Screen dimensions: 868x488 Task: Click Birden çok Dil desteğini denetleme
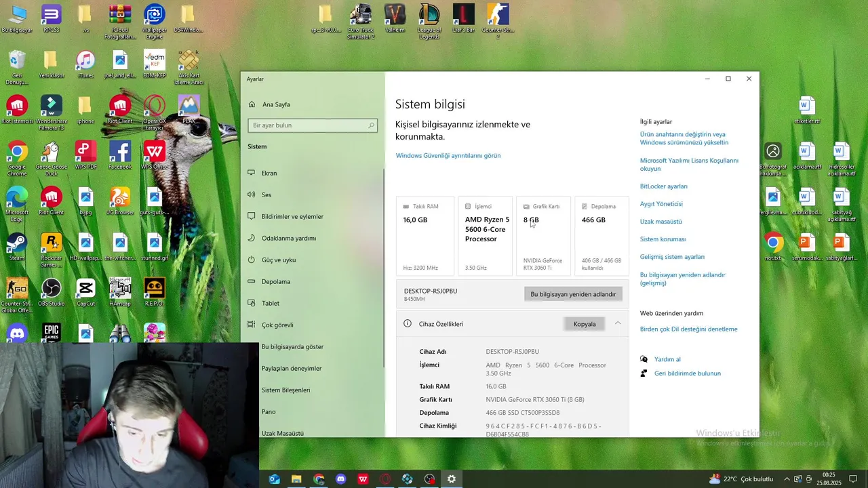pyautogui.click(x=688, y=329)
